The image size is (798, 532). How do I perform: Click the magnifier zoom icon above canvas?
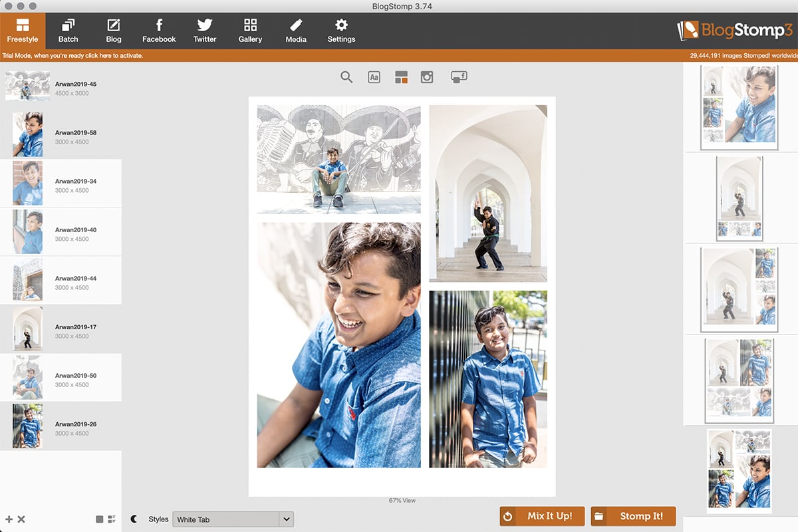pyautogui.click(x=346, y=77)
